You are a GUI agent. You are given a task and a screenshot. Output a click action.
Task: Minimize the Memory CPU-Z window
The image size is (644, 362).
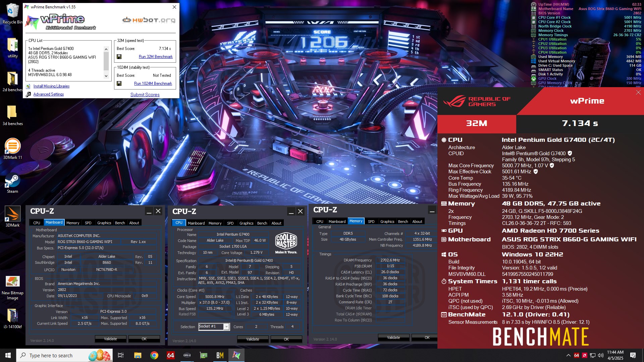432,210
